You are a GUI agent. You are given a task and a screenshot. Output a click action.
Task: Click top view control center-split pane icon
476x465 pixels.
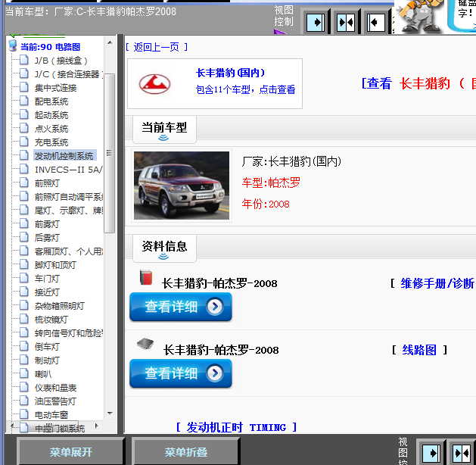pyautogui.click(x=346, y=23)
